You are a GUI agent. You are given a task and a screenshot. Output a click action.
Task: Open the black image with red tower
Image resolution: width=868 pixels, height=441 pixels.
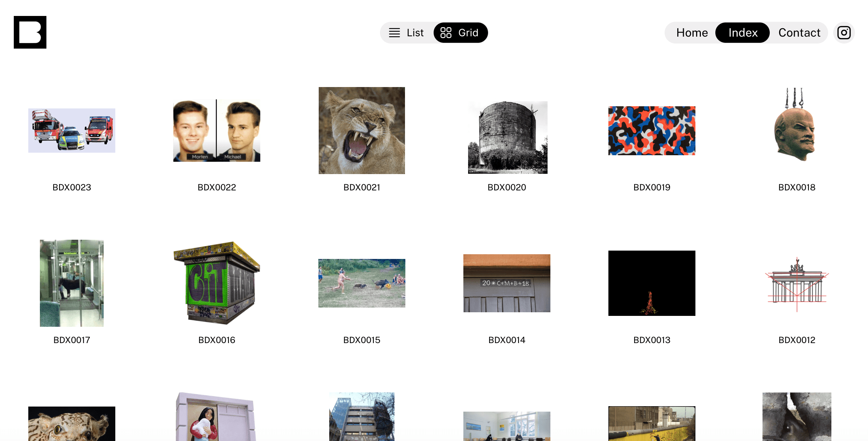coord(652,283)
